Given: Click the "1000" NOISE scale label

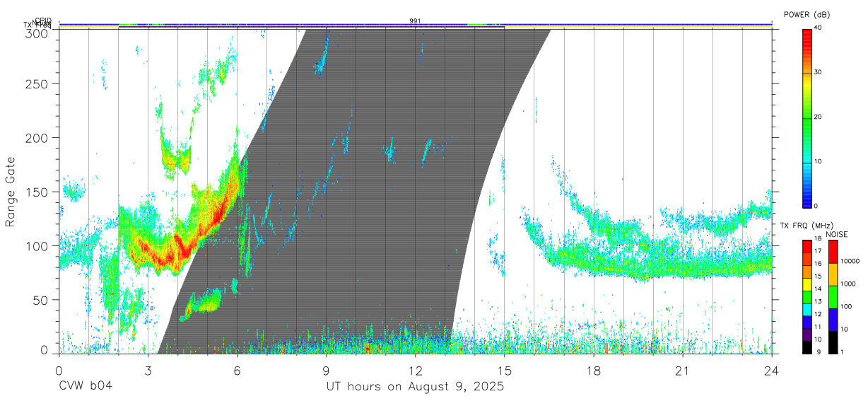Looking at the screenshot, I should 848,284.
